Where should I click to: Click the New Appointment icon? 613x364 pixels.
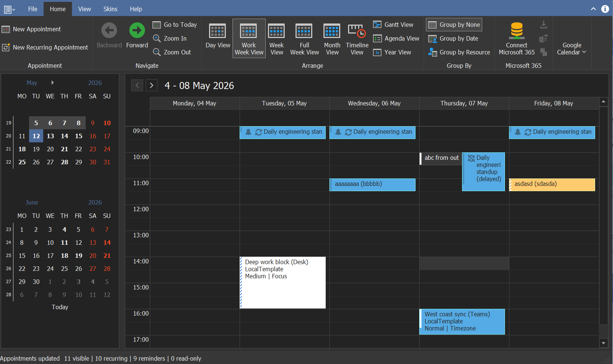6,29
